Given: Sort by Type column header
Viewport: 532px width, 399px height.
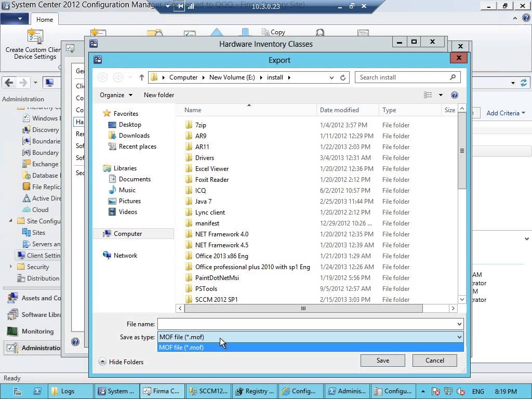Looking at the screenshot, I should (x=410, y=110).
